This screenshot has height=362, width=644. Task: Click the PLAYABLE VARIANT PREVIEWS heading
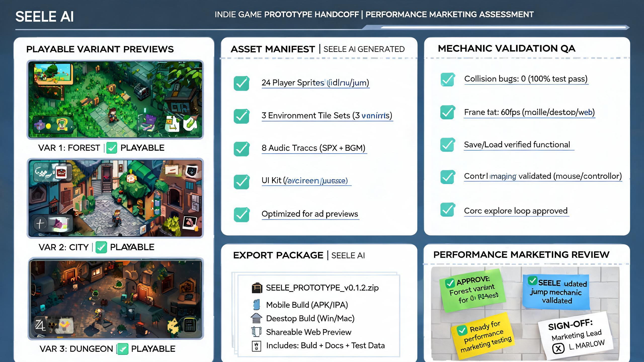(x=100, y=49)
